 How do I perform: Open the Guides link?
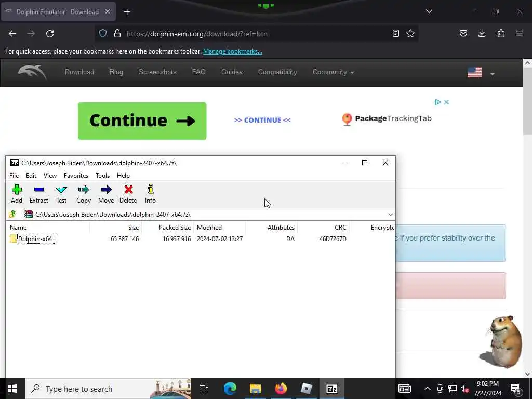232,72
